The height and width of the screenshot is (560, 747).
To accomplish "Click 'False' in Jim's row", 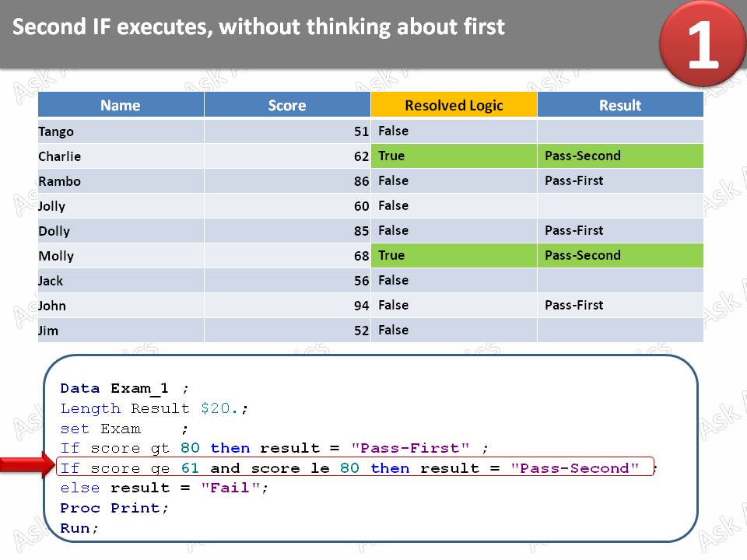I will click(x=393, y=330).
